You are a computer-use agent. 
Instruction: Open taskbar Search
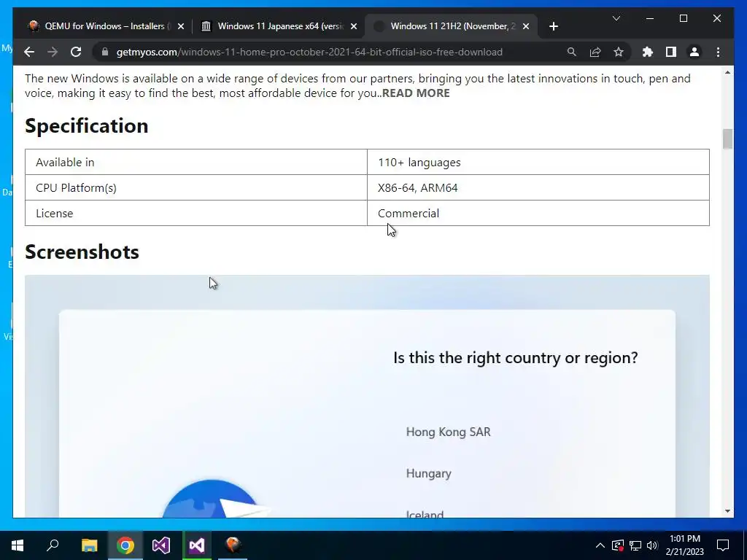click(53, 545)
